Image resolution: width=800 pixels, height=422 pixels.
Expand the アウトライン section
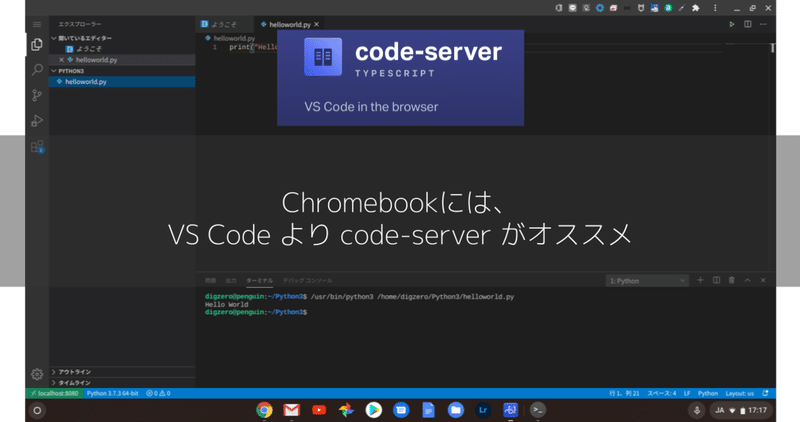coord(122,372)
